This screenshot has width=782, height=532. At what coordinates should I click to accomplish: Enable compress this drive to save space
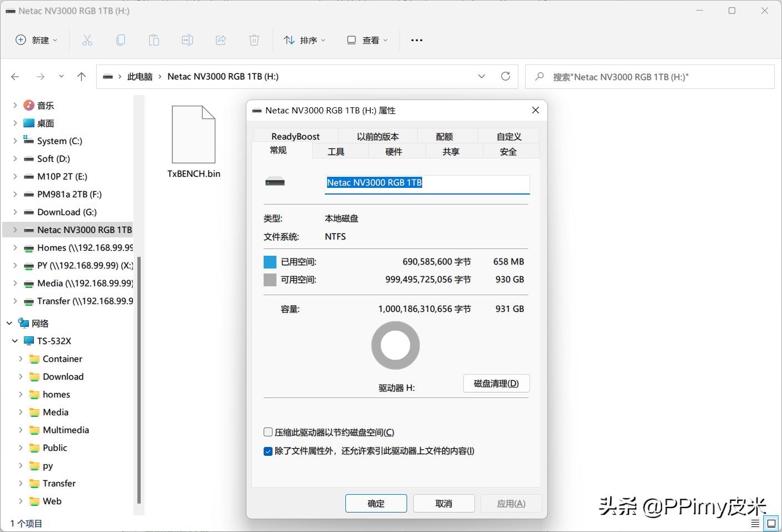coord(268,432)
